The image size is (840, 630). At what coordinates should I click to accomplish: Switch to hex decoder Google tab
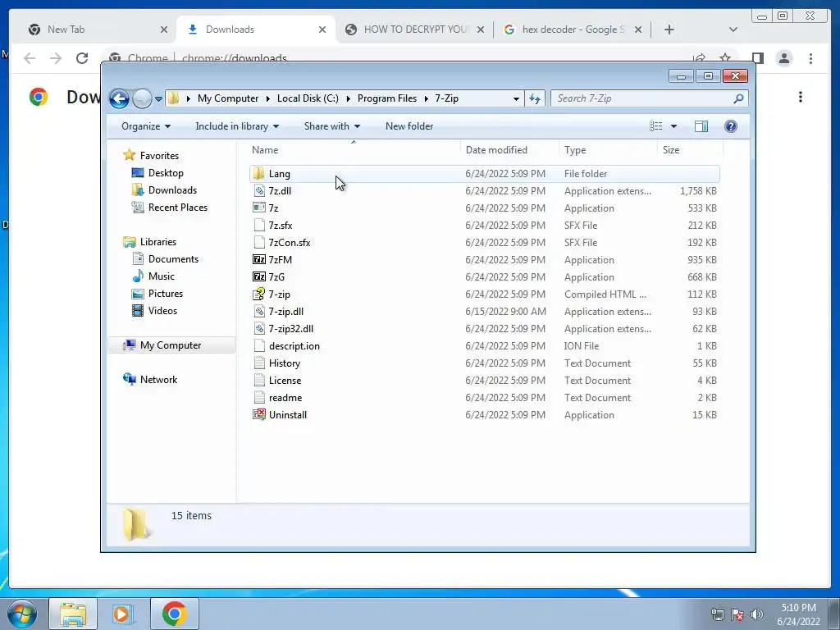(572, 30)
